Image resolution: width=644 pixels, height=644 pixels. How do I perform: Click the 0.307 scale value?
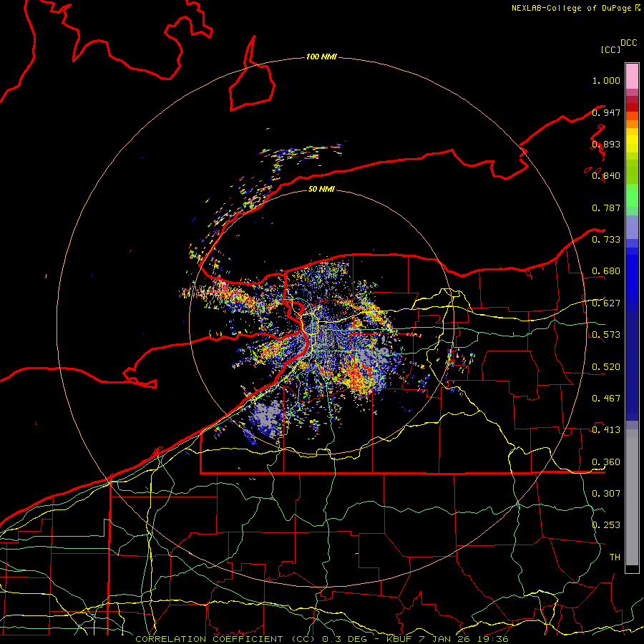pyautogui.click(x=606, y=493)
